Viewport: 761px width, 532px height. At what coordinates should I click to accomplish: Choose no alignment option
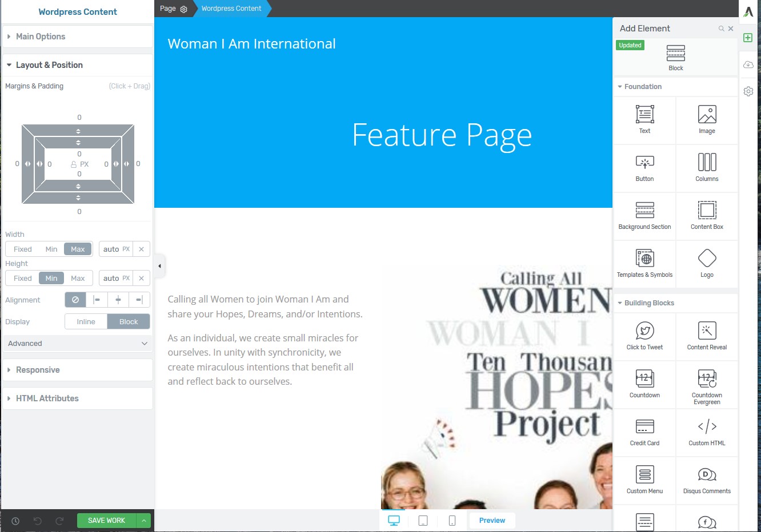click(x=75, y=300)
